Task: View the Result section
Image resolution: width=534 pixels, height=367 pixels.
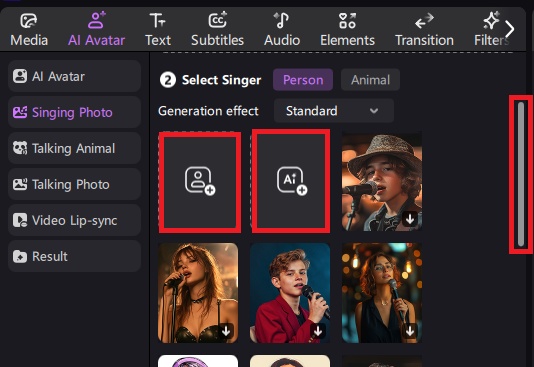Action: tap(74, 256)
